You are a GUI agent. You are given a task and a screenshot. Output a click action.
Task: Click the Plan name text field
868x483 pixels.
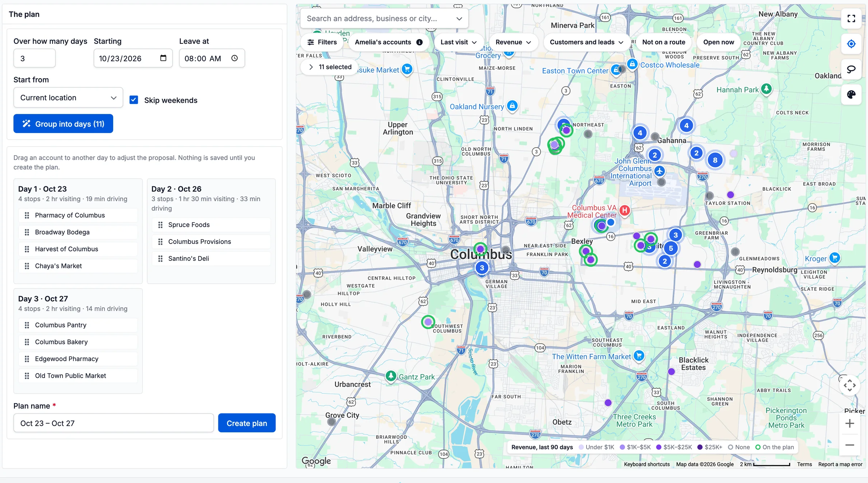pos(114,423)
